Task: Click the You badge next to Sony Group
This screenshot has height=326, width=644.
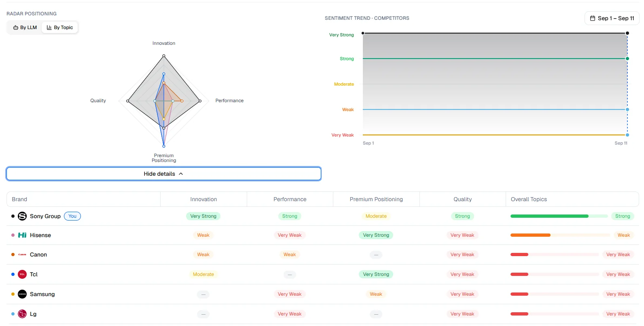Action: (x=72, y=216)
